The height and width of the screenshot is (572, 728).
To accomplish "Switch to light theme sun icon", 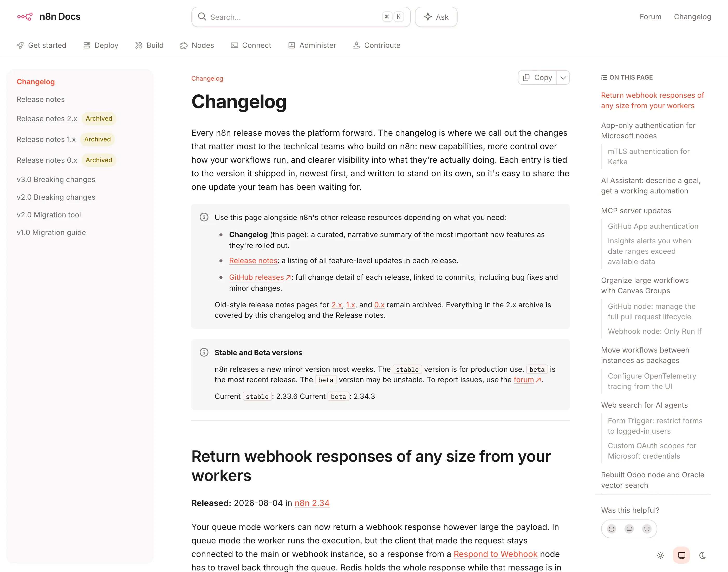I will click(660, 555).
